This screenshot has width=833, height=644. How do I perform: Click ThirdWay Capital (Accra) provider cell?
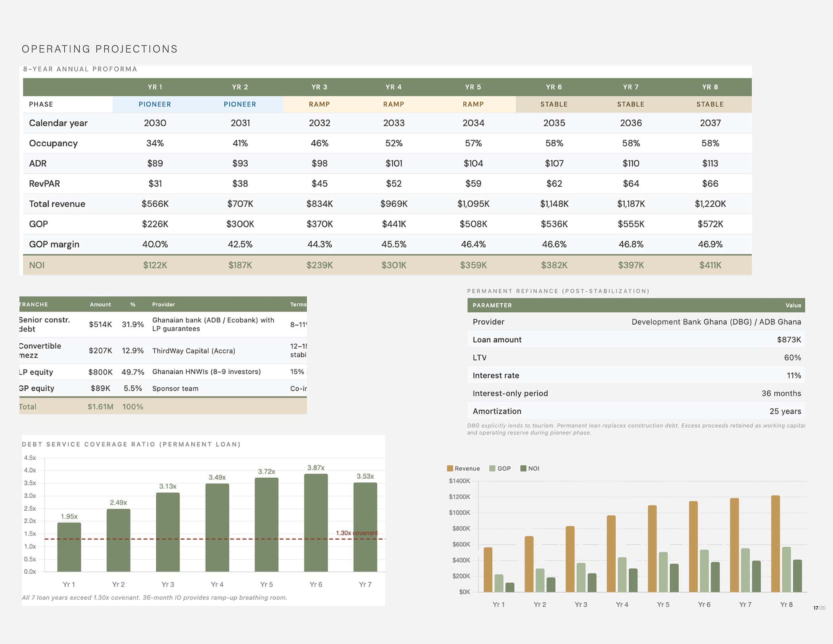click(194, 351)
